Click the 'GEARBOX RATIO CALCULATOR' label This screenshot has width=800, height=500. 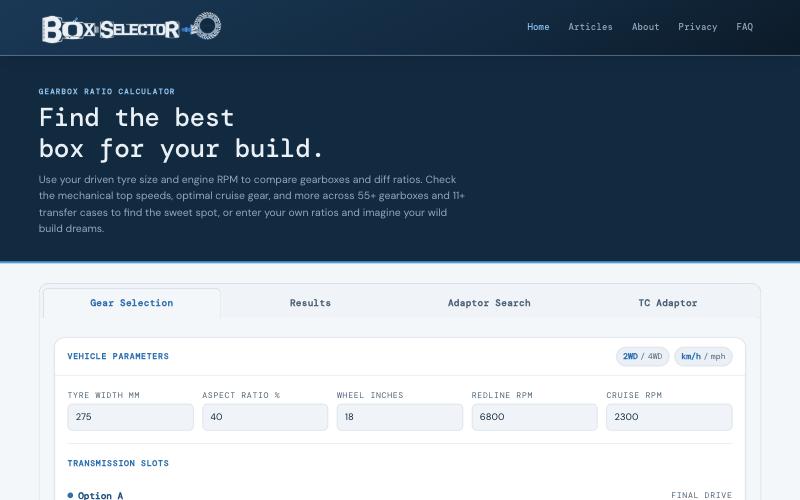(107, 91)
